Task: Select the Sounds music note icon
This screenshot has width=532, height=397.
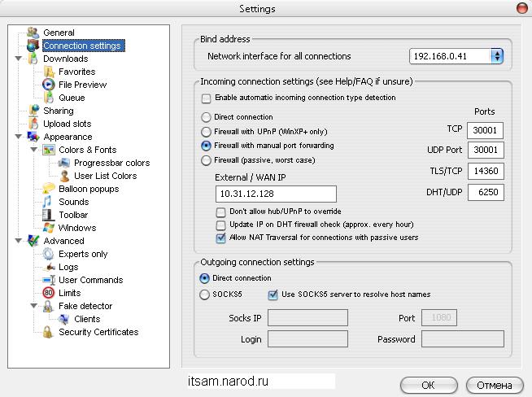Action: (x=48, y=202)
